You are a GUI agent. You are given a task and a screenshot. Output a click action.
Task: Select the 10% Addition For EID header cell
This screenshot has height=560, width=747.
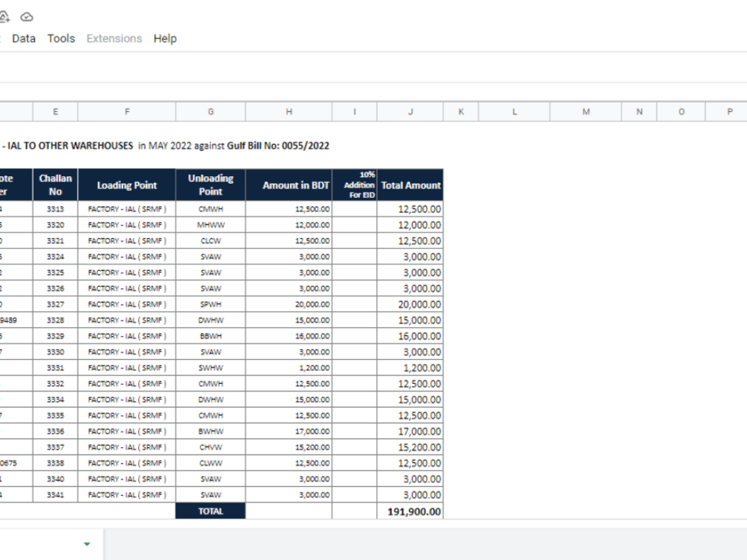(354, 184)
